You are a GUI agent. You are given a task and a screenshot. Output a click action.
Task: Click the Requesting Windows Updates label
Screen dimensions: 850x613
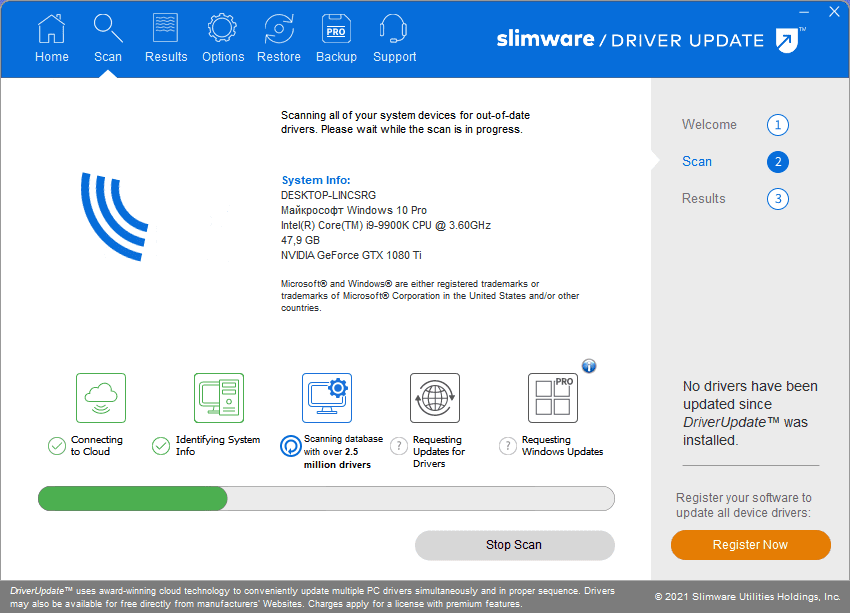tap(562, 446)
